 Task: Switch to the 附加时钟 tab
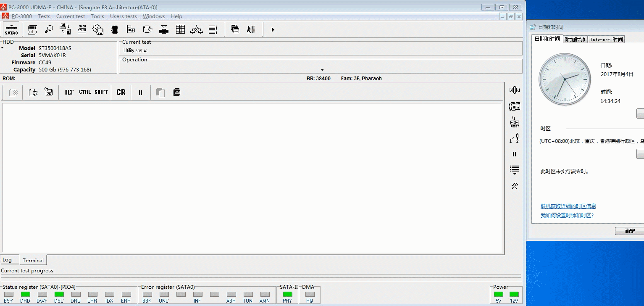pos(575,40)
